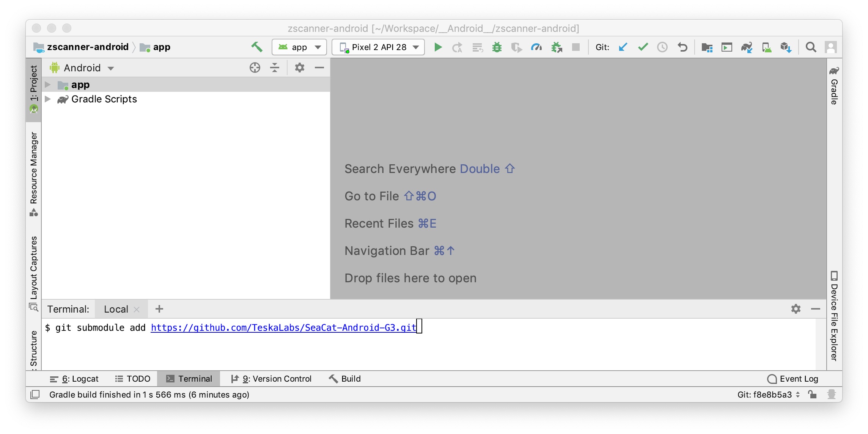Click the Make Project hammer icon
The width and height of the screenshot is (868, 434).
click(x=257, y=47)
